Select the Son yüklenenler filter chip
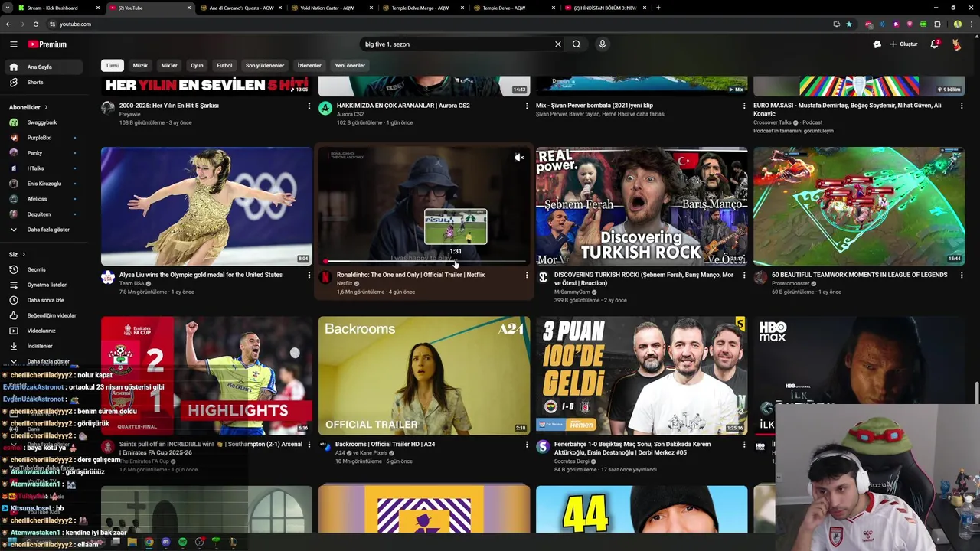 (265, 66)
